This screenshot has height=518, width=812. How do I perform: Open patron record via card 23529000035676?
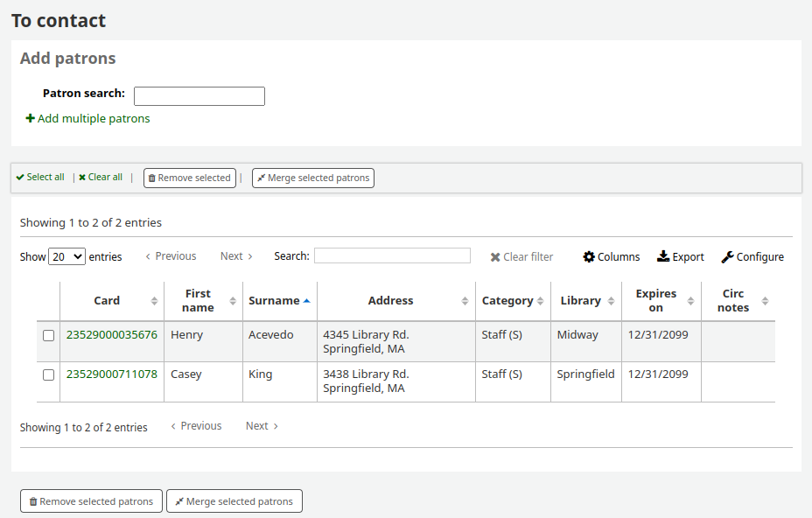111,335
